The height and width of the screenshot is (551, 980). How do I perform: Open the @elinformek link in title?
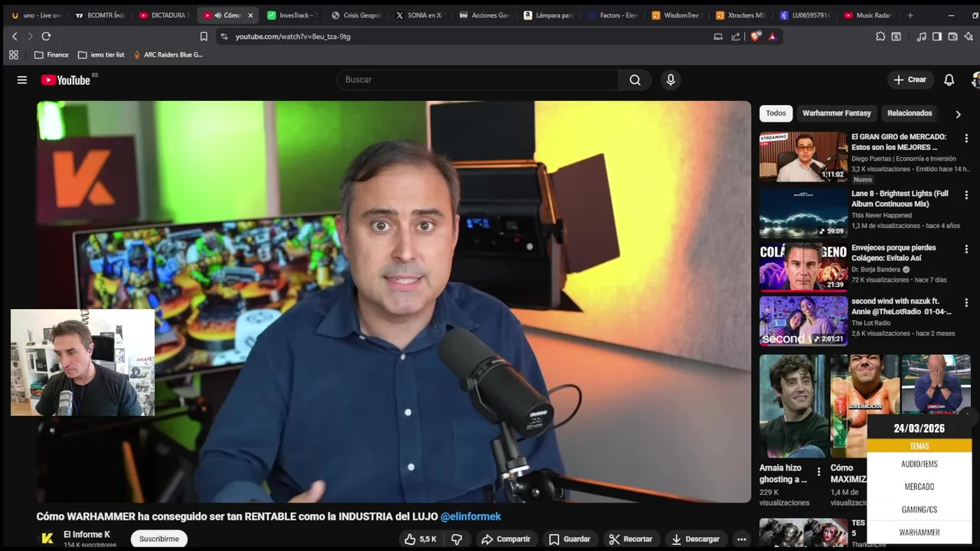tap(471, 517)
